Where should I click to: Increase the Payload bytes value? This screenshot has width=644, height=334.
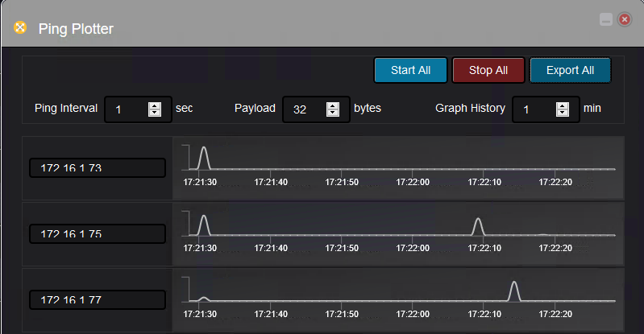tap(333, 105)
